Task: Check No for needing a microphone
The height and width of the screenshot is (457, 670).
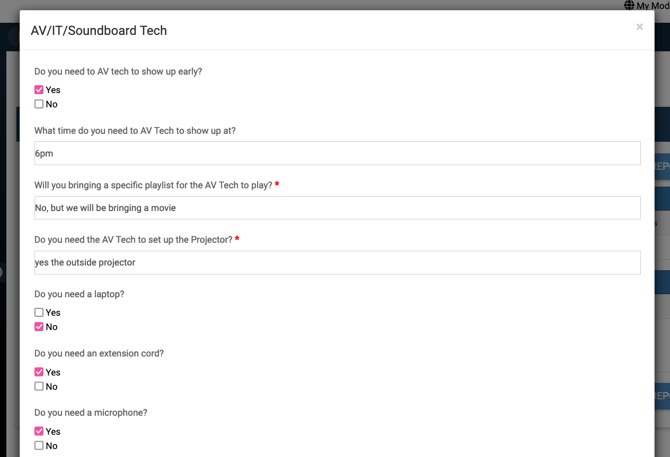Action: pyautogui.click(x=39, y=445)
